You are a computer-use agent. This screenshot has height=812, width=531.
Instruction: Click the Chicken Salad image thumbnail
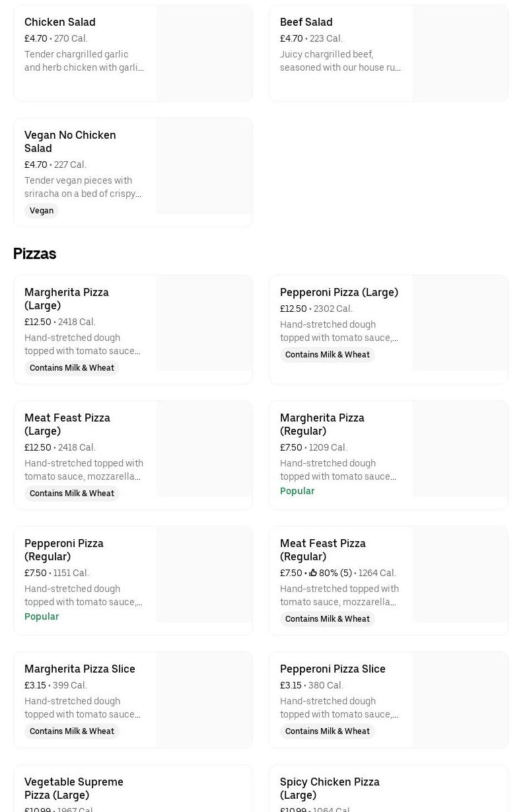coord(205,53)
